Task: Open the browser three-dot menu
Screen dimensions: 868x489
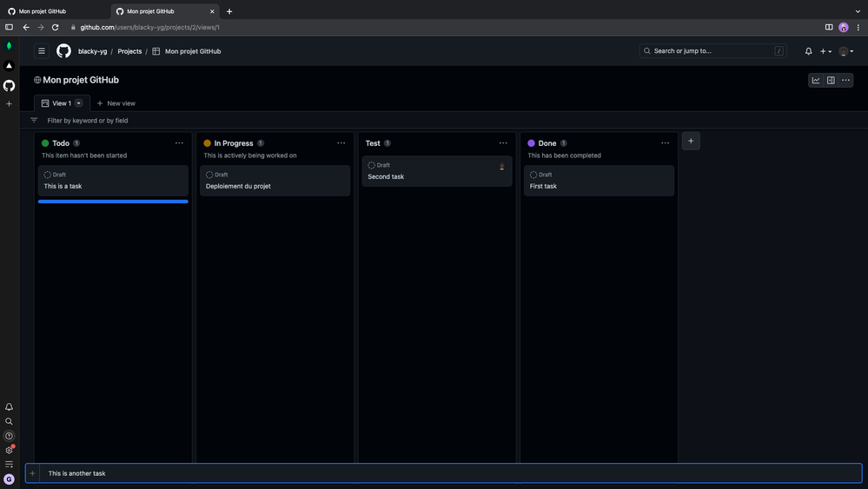Action: click(x=858, y=27)
